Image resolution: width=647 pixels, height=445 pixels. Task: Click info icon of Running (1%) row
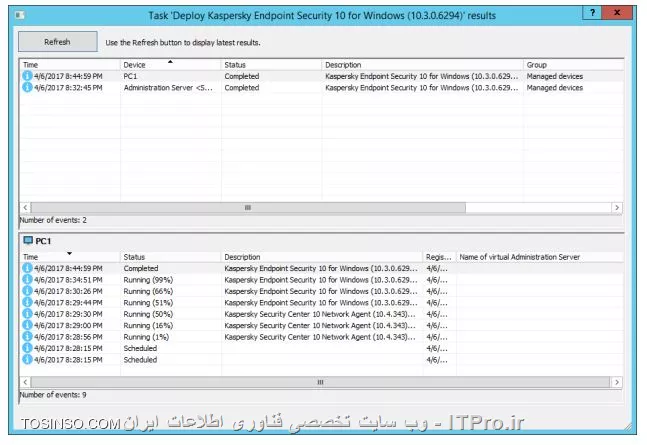27,337
